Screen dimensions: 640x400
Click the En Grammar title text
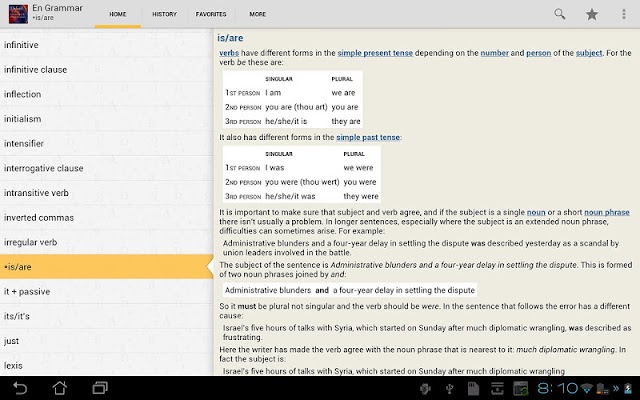click(x=58, y=8)
